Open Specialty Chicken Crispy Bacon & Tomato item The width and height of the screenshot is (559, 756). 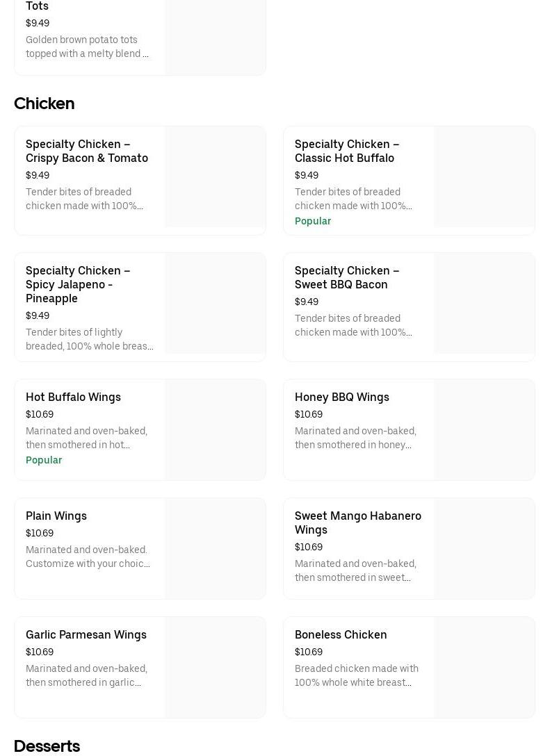[87, 151]
